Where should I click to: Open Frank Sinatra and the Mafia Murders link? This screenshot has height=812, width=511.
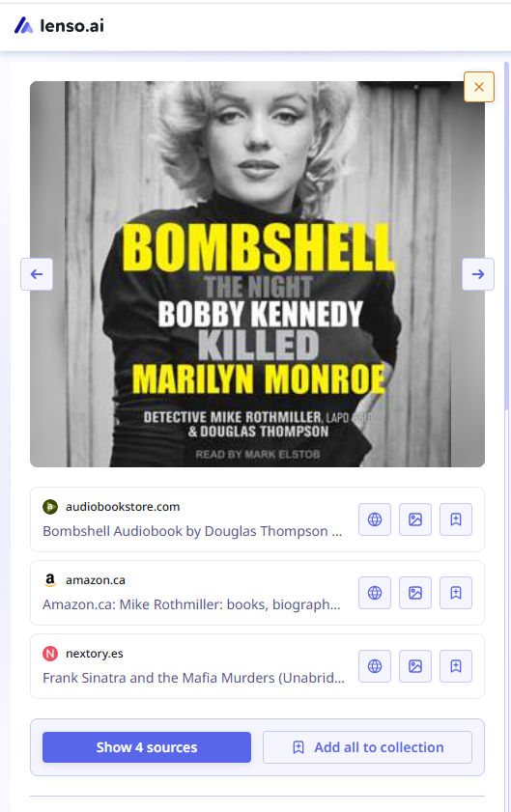tap(193, 678)
